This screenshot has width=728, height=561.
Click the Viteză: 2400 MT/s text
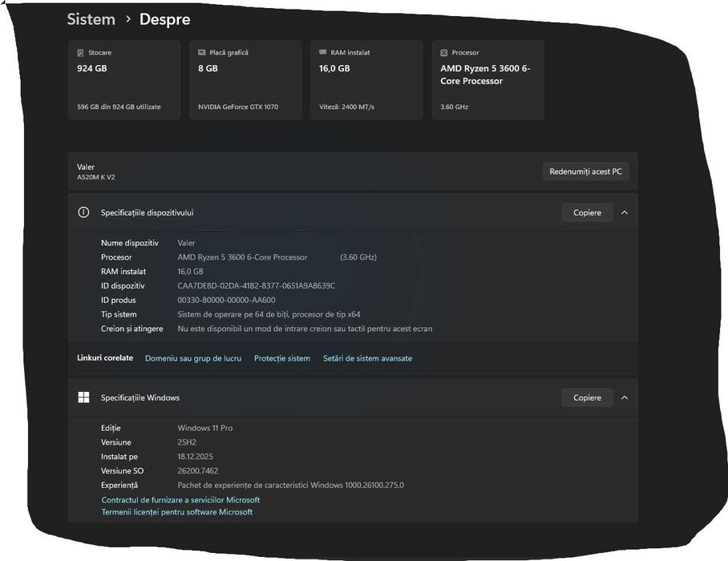pyautogui.click(x=347, y=107)
